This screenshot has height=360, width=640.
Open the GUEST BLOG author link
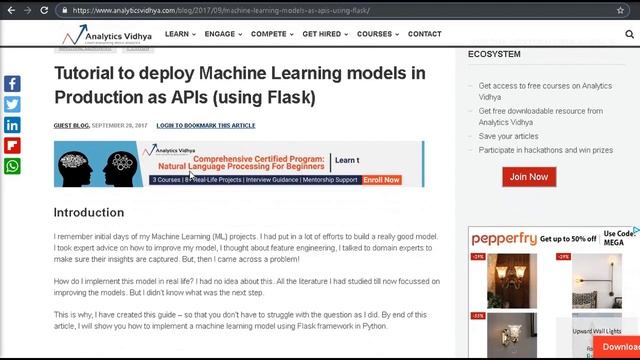(x=71, y=126)
